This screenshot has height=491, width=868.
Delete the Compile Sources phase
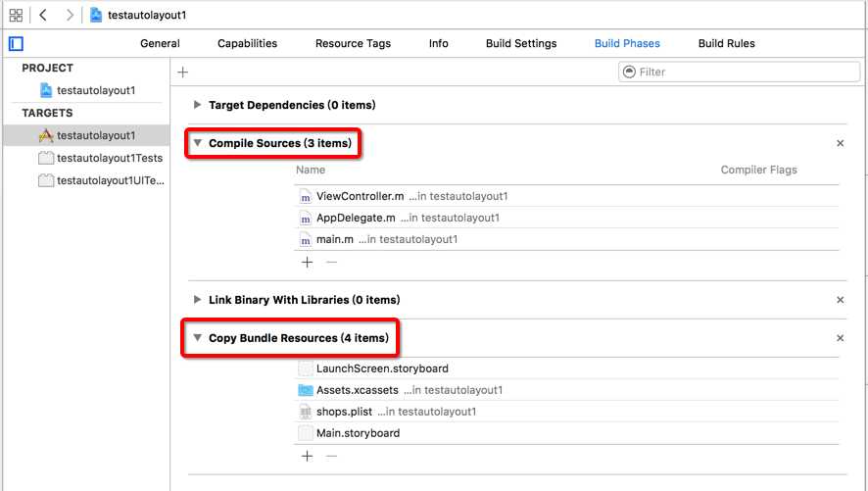point(840,143)
